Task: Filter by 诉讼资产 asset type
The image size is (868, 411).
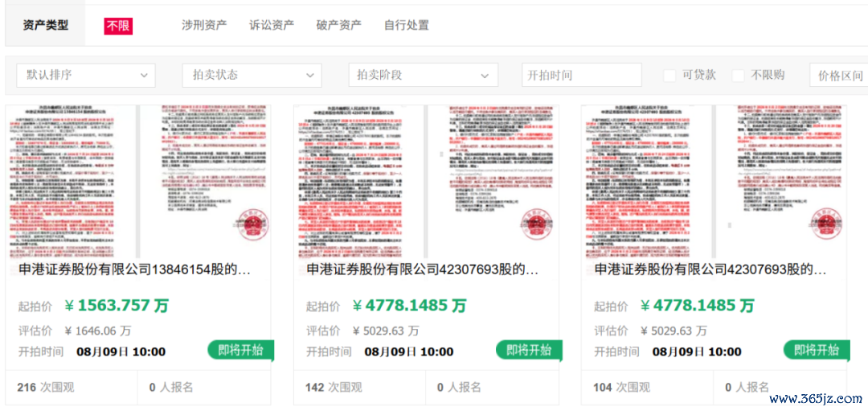Action: click(x=272, y=25)
